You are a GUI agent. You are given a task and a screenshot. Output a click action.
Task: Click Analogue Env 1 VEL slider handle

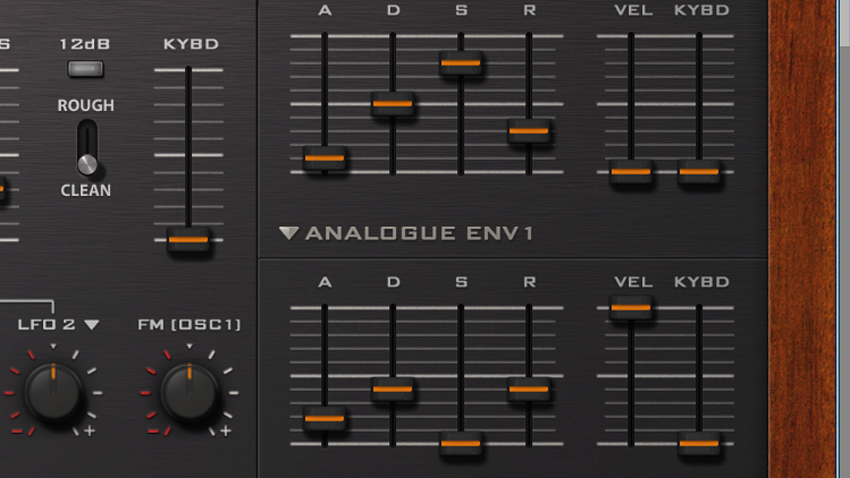click(x=631, y=308)
